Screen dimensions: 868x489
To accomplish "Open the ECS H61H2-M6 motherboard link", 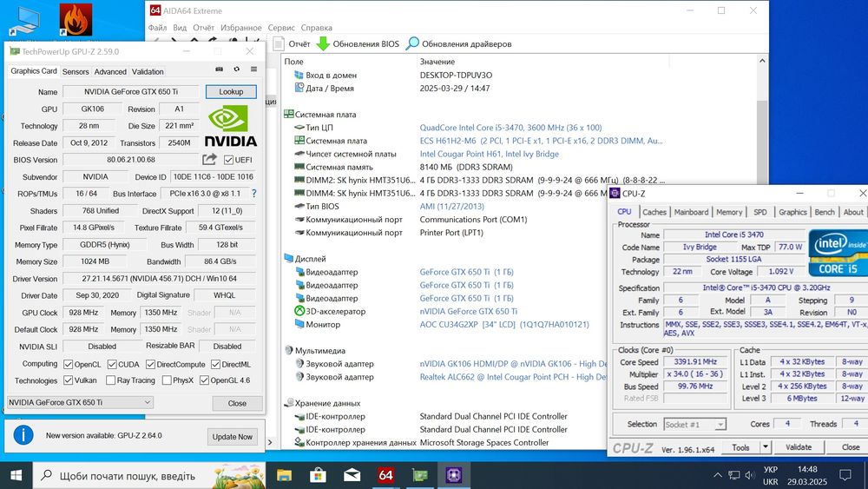I will point(541,141).
